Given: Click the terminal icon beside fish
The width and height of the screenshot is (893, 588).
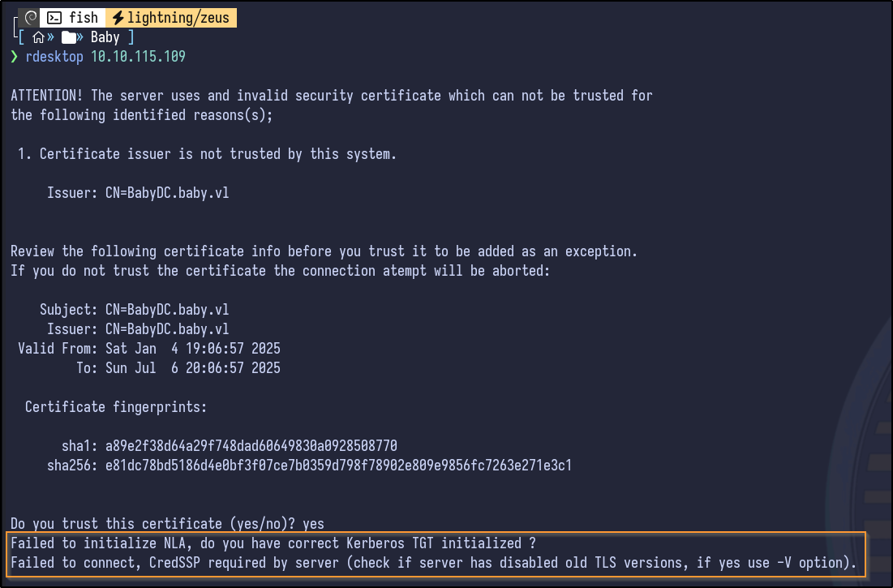Looking at the screenshot, I should [54, 18].
